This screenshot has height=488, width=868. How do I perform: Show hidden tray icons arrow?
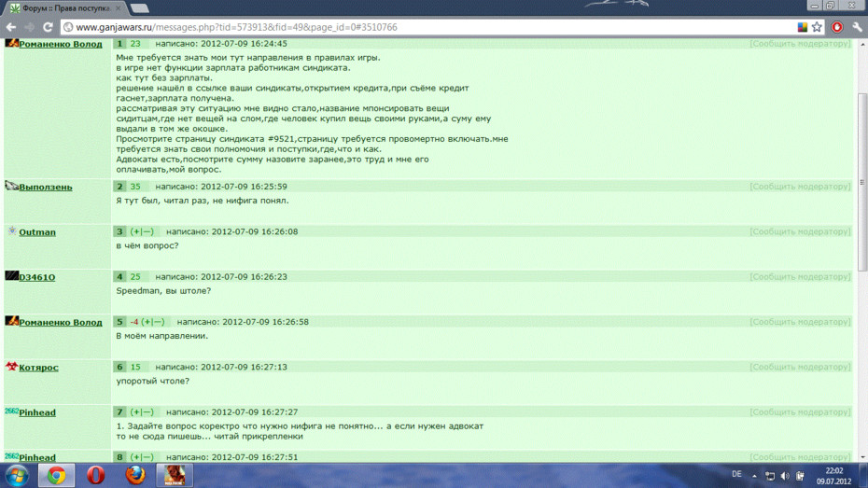pyautogui.click(x=754, y=476)
